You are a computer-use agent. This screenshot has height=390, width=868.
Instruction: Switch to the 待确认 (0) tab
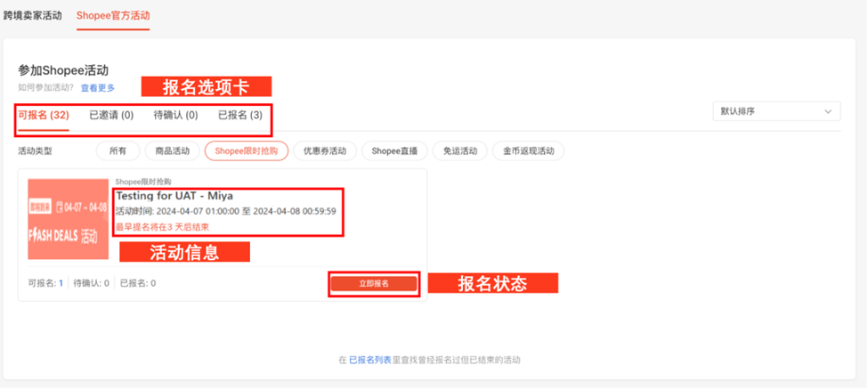click(175, 115)
